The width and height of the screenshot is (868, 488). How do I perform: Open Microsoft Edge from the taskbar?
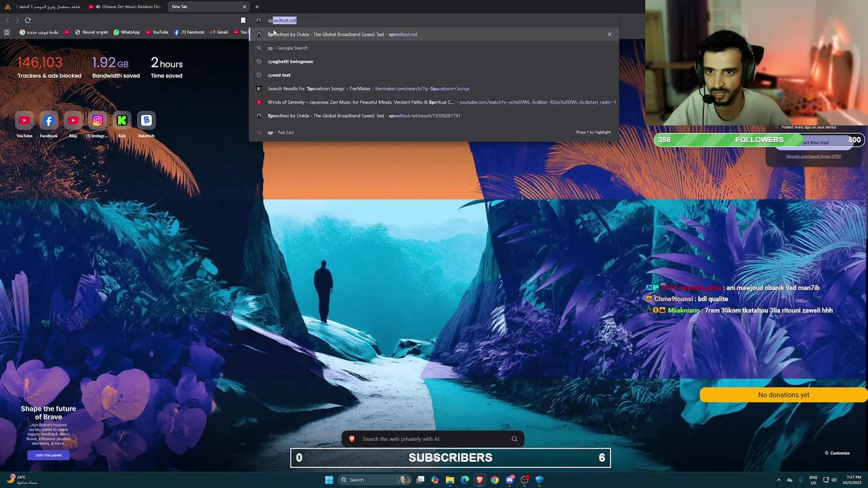click(465, 480)
